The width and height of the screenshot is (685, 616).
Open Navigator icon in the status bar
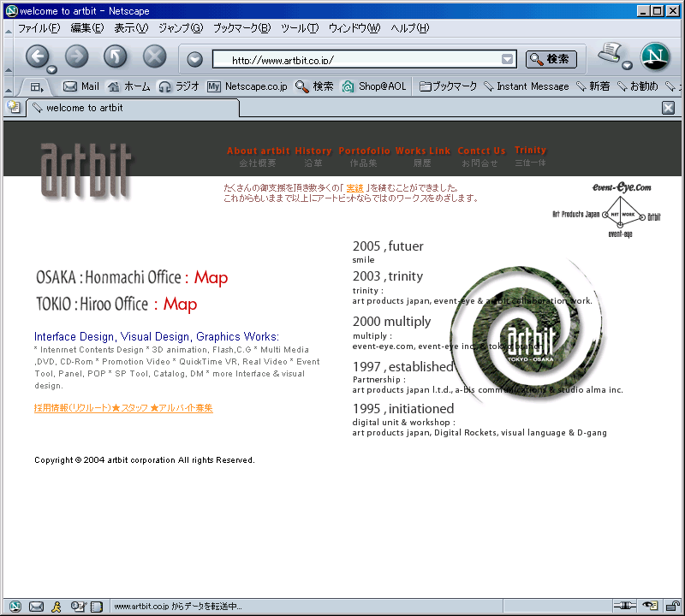click(x=15, y=606)
